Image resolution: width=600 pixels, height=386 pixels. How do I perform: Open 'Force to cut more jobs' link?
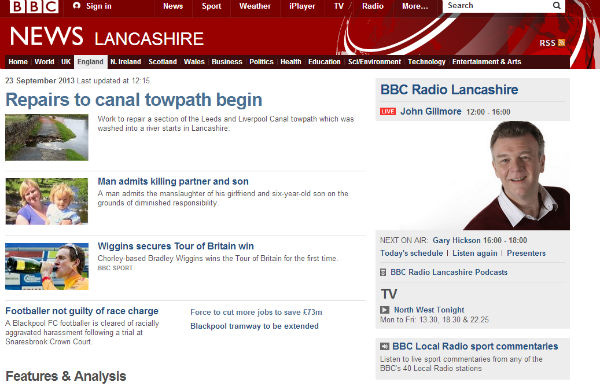[x=256, y=312]
